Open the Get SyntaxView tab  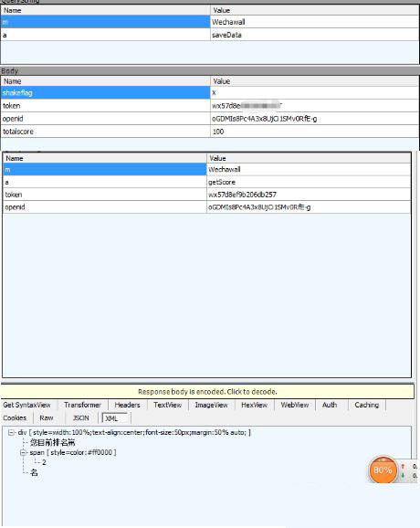26,405
